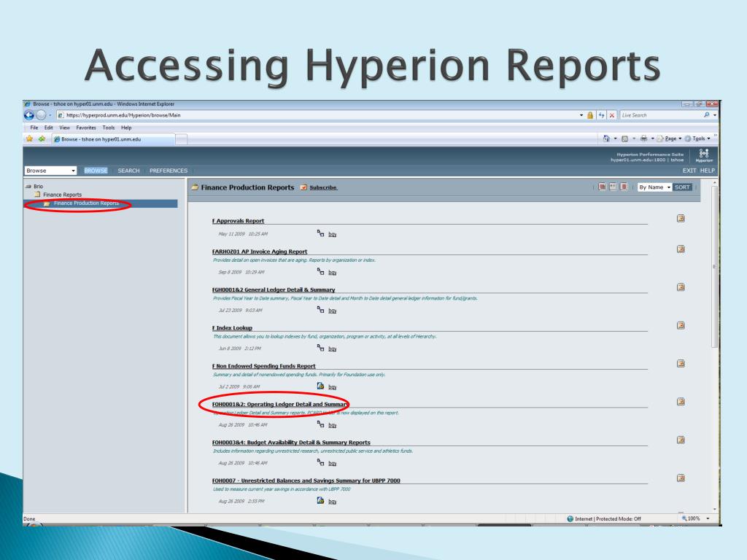Screen dimensions: 747x560
Task: Click properties icon for AP Invoice Aging Report
Action: coord(681,249)
